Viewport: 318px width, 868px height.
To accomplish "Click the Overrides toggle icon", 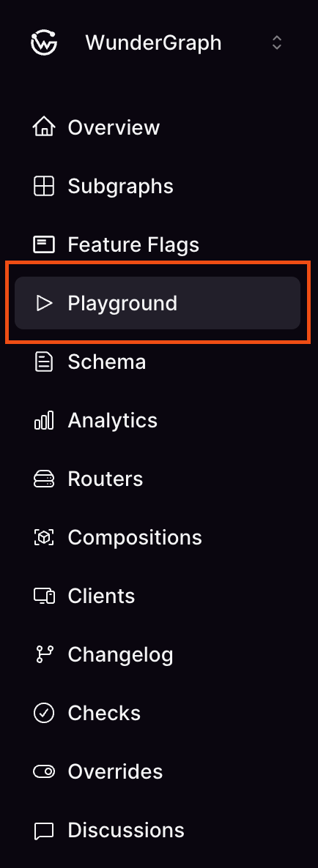I will point(44,771).
